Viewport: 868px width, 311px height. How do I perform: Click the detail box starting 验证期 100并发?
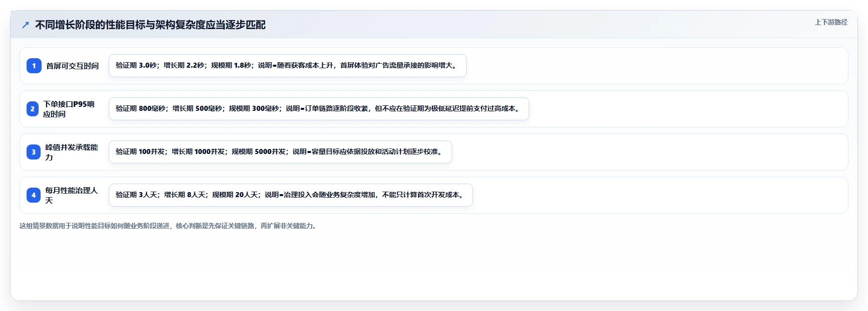point(280,152)
